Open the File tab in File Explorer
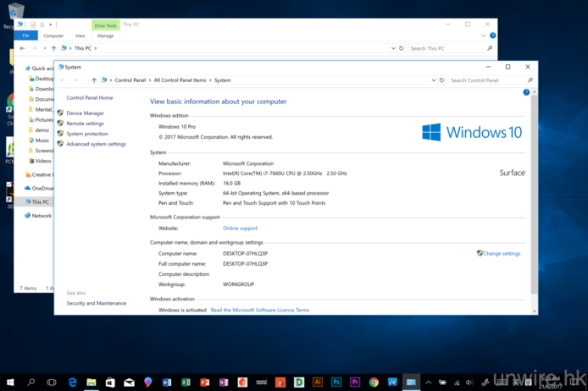This screenshot has width=588, height=391. pos(25,36)
